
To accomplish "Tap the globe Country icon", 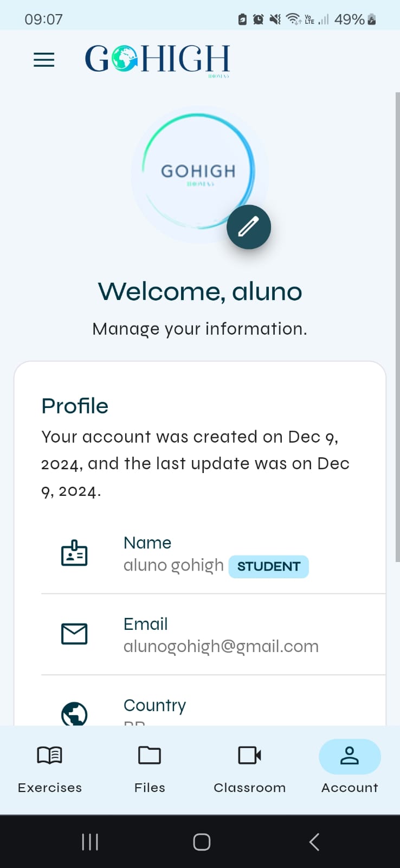I will [x=74, y=714].
